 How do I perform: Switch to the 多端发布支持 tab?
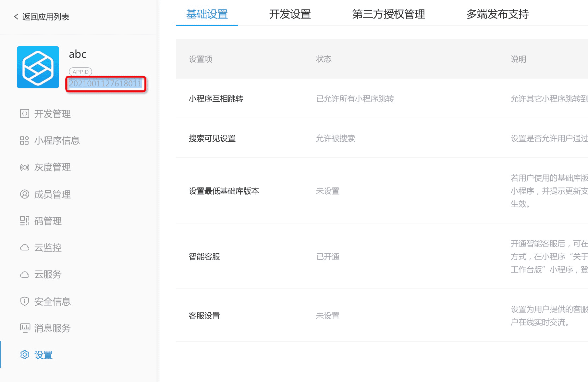[497, 14]
